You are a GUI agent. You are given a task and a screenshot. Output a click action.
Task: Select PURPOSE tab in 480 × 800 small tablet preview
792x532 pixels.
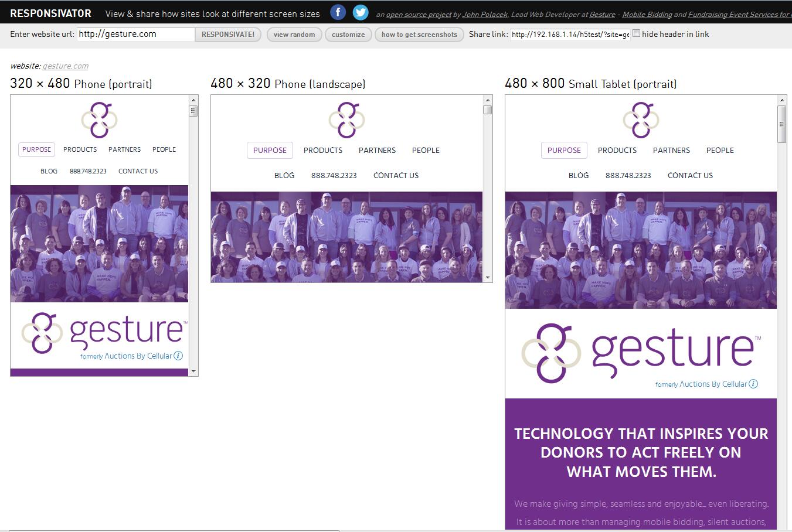[564, 150]
